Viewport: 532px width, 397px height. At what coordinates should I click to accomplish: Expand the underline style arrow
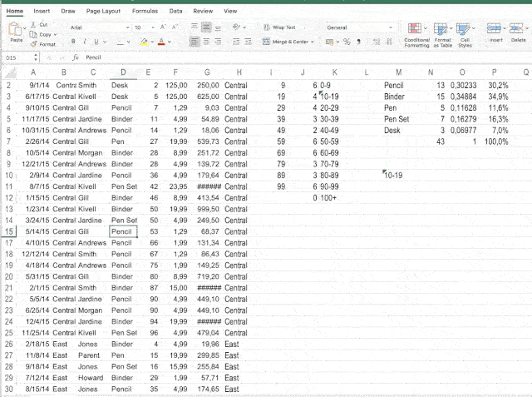(105, 42)
